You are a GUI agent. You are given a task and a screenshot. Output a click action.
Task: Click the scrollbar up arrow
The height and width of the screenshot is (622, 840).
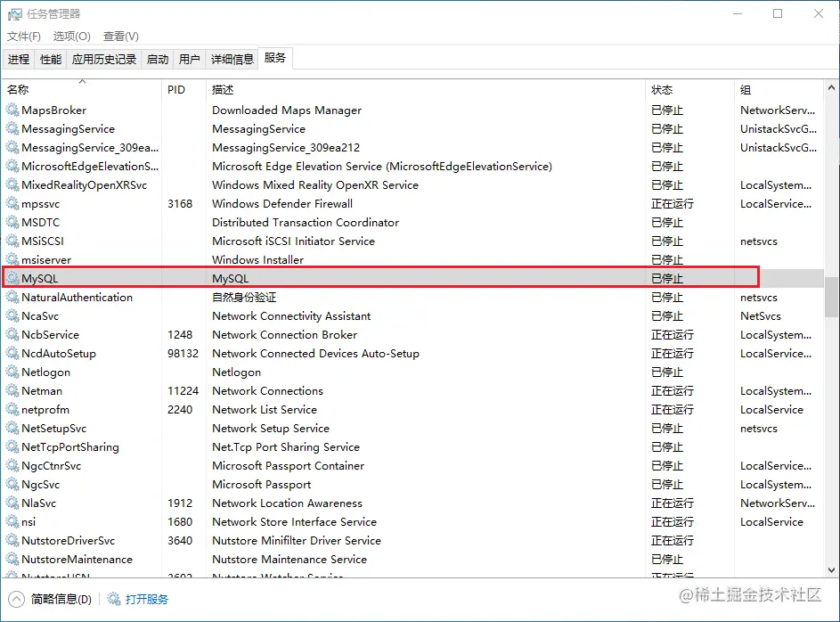coord(831,87)
